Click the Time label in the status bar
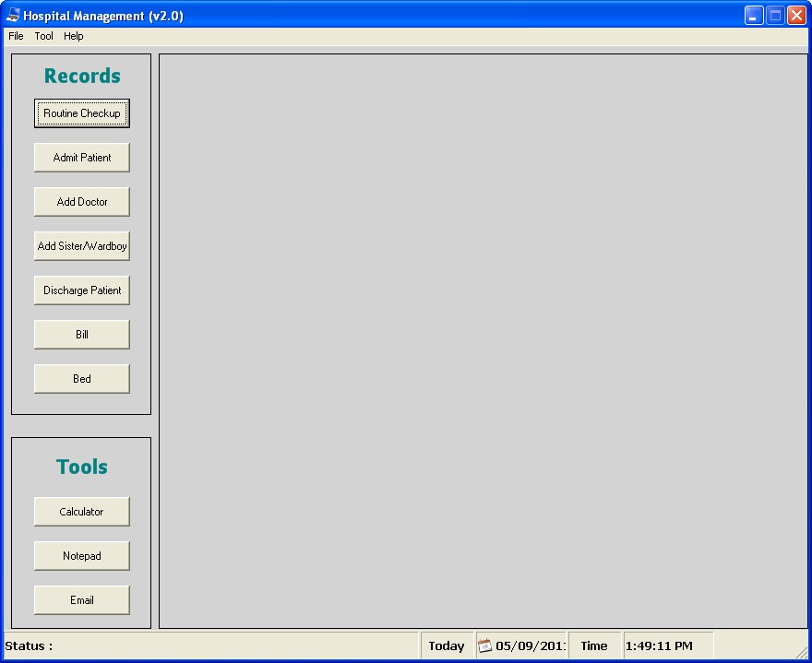The height and width of the screenshot is (663, 812). [594, 645]
